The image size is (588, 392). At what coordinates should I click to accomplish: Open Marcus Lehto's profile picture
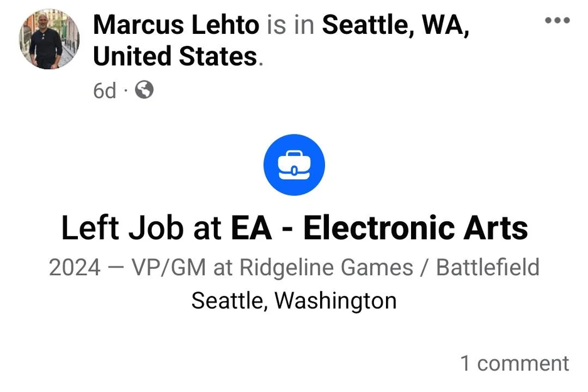[x=50, y=40]
